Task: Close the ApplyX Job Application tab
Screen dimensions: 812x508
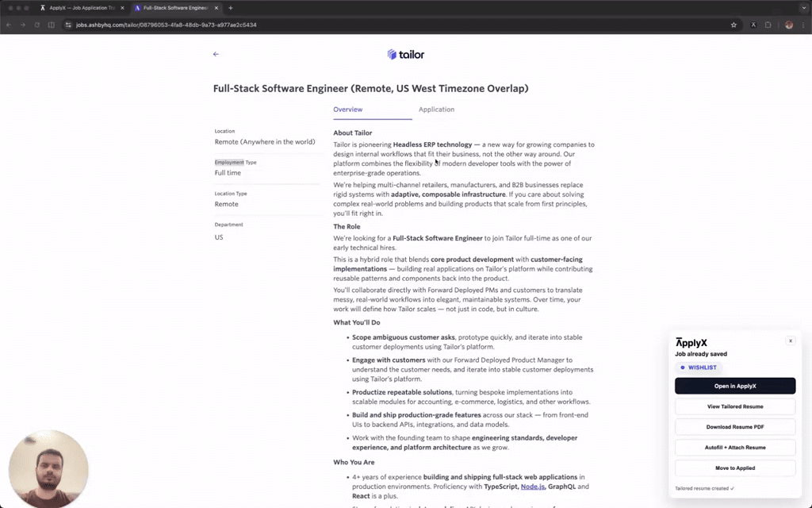Action: tap(122, 8)
